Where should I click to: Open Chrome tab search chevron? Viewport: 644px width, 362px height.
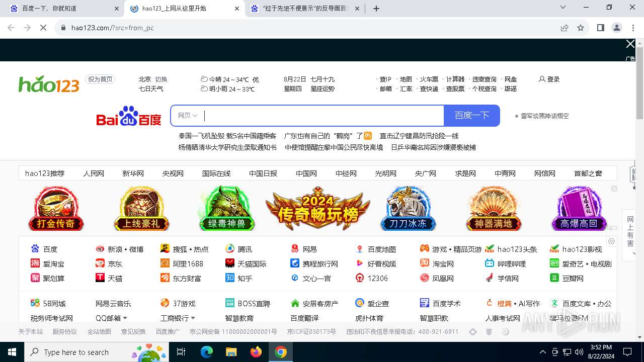pos(563,8)
